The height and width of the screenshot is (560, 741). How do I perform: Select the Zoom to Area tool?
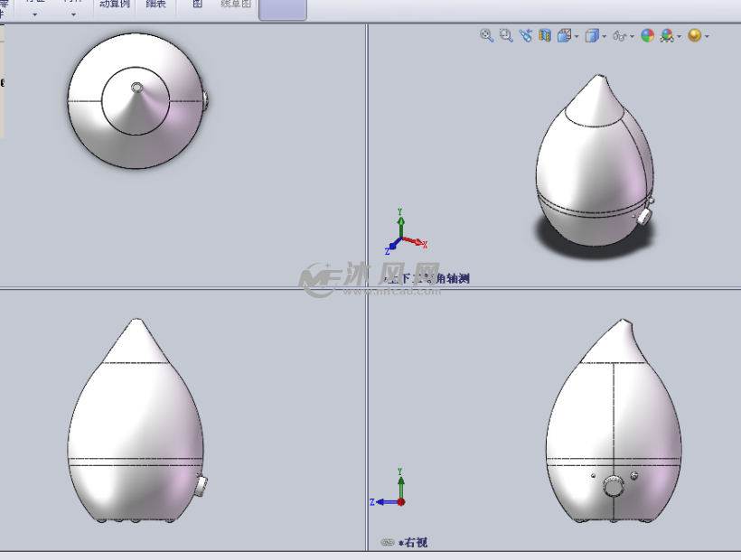click(x=506, y=35)
